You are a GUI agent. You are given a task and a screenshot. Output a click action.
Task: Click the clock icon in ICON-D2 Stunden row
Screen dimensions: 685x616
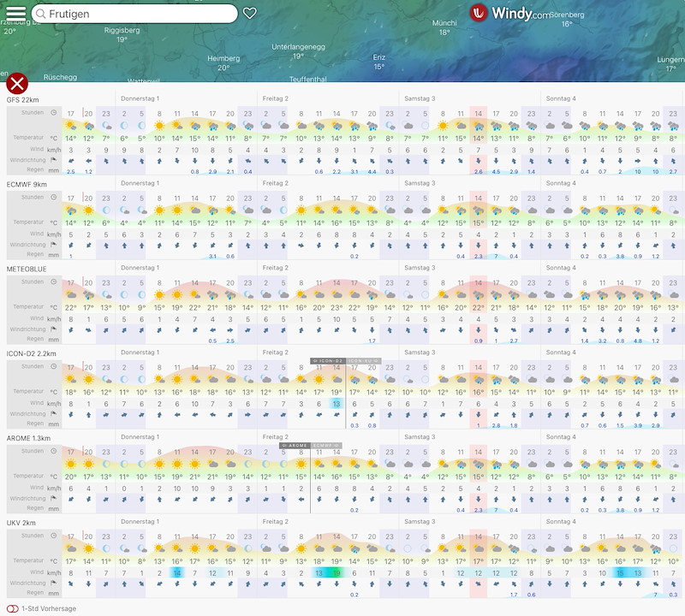coord(54,367)
